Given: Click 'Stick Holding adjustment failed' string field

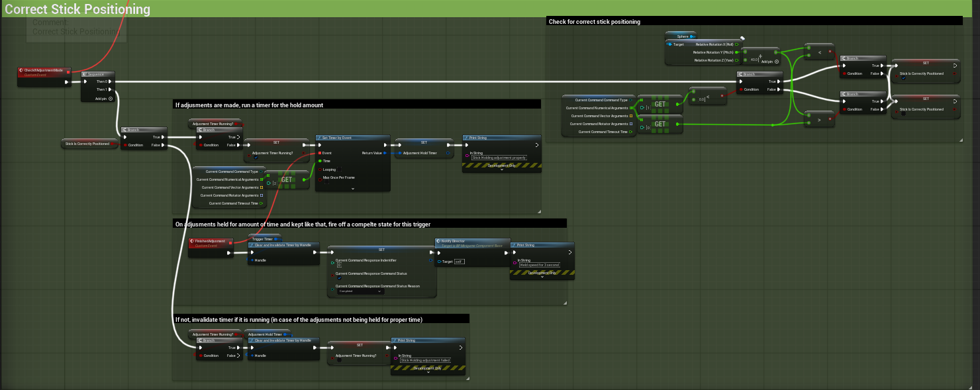Looking at the screenshot, I should coord(425,360).
